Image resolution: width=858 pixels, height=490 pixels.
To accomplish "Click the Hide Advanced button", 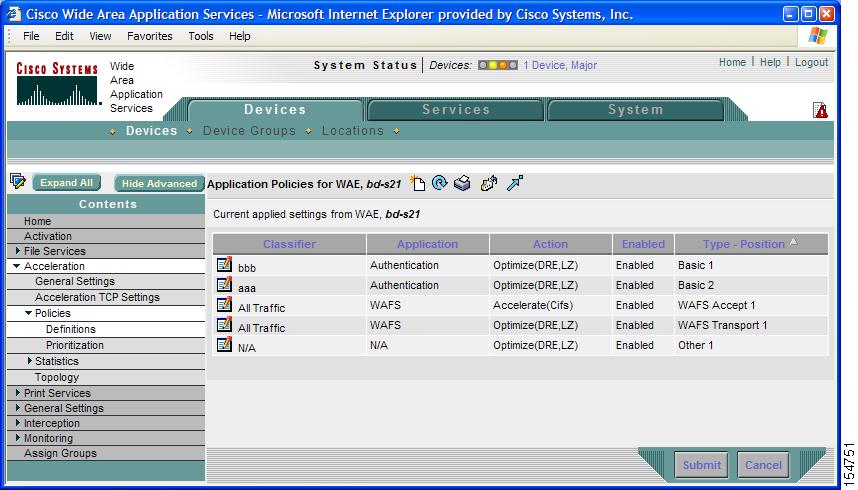I will pos(159,183).
